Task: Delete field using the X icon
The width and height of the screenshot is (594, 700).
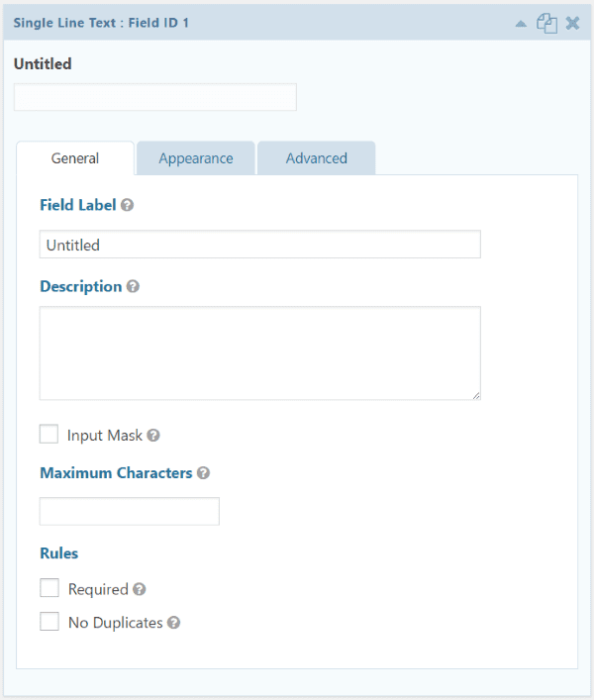Action: tap(572, 22)
